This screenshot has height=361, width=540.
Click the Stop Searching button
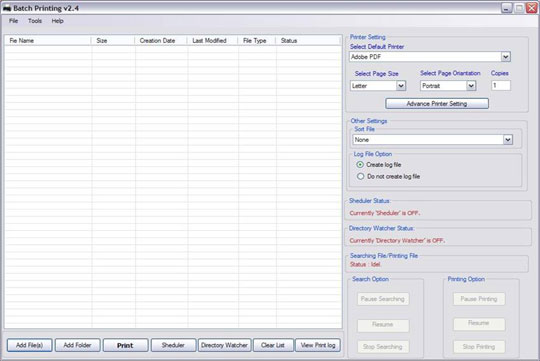(383, 347)
